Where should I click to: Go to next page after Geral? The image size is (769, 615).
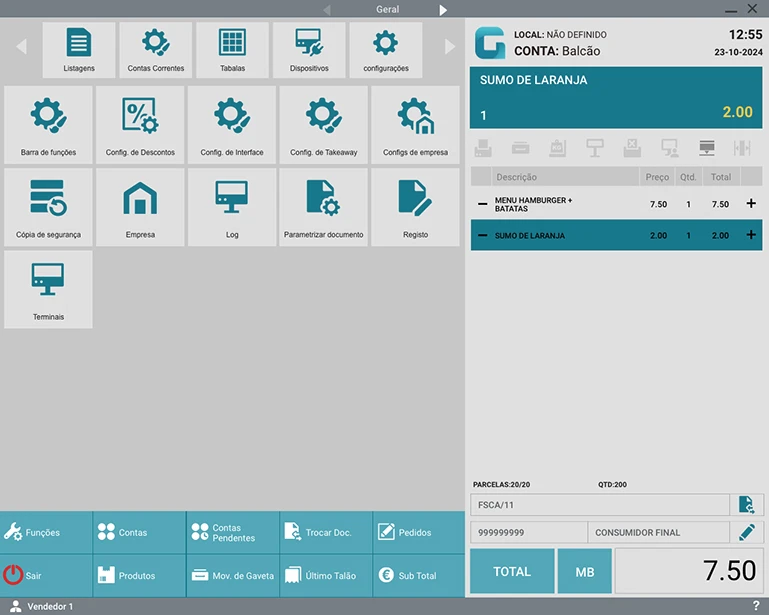click(x=443, y=10)
